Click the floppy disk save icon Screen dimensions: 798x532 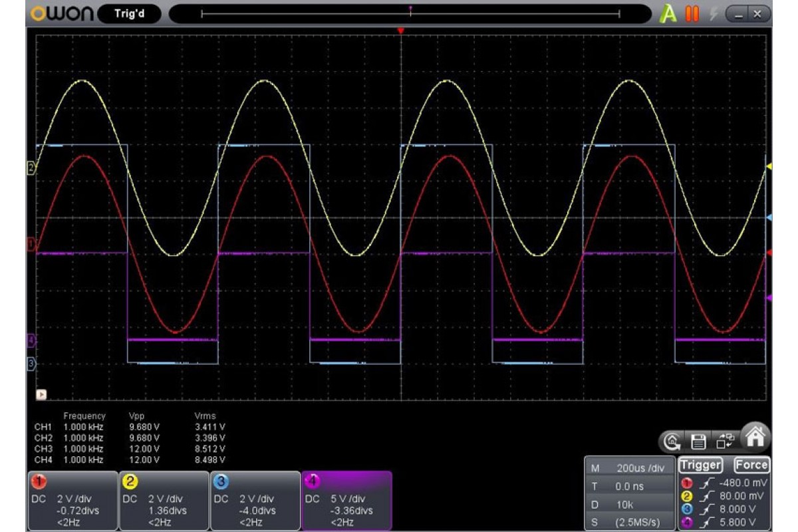698,440
